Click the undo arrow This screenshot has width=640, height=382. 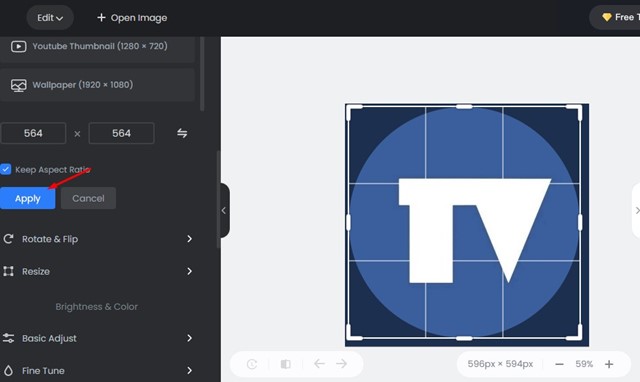(319, 363)
